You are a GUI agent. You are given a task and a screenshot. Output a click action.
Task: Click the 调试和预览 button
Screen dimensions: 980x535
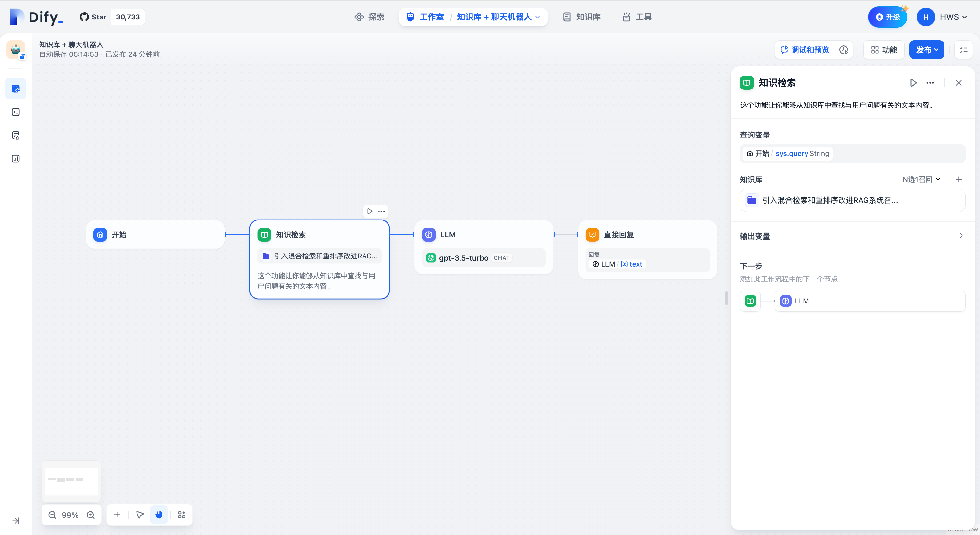click(804, 50)
